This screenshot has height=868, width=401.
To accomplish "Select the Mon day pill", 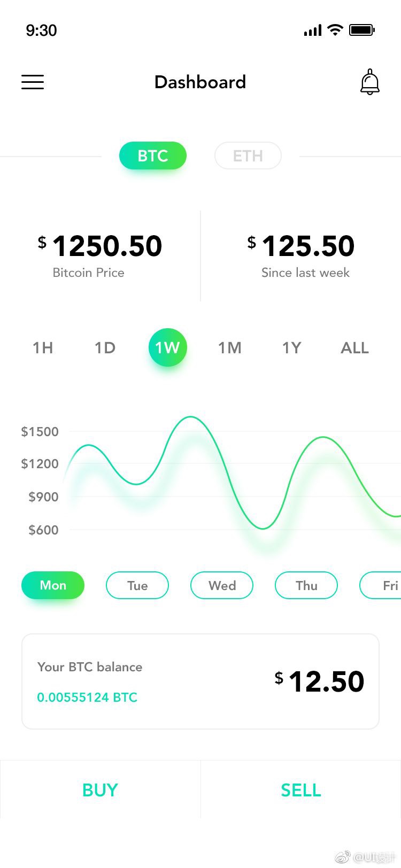I will [x=53, y=585].
